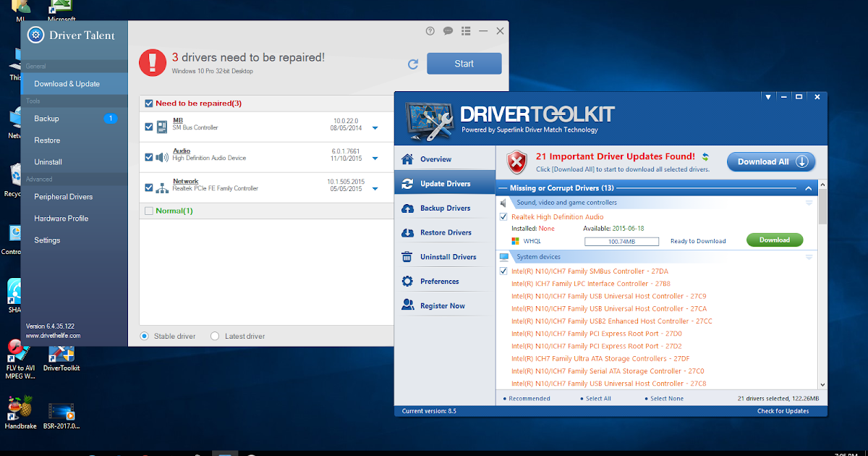Screen dimensions: 868x456
Task: Click the Windows logo next to WHQL
Action: pyautogui.click(x=516, y=241)
